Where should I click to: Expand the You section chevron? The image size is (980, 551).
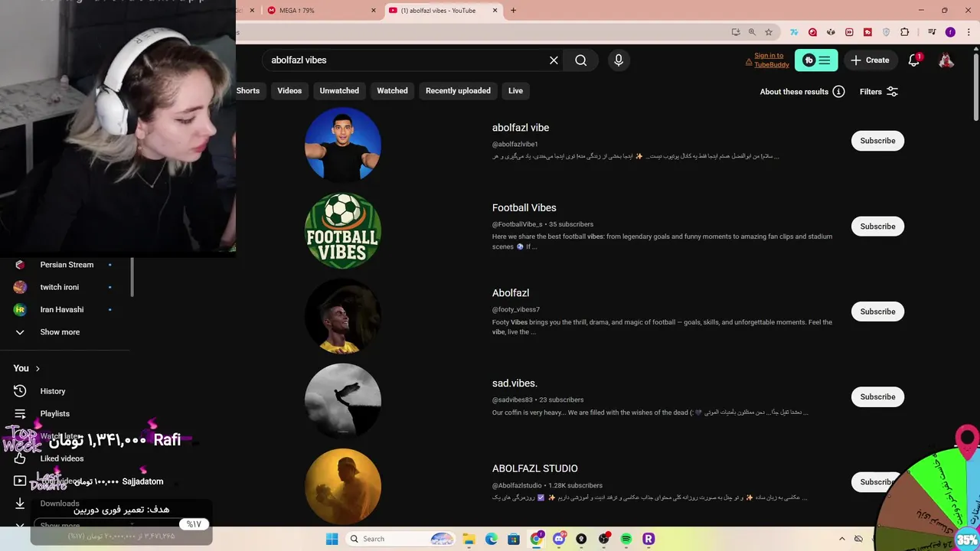click(37, 369)
